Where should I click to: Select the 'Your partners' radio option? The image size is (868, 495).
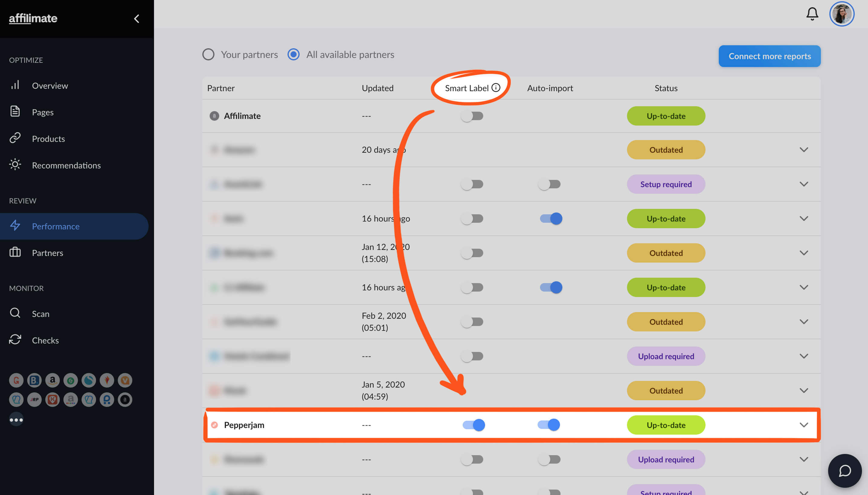point(208,54)
